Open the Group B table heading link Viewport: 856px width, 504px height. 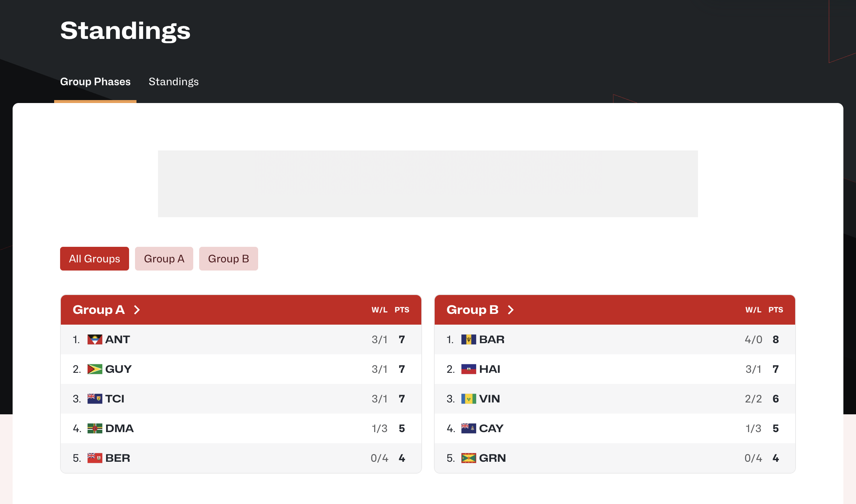tap(473, 310)
